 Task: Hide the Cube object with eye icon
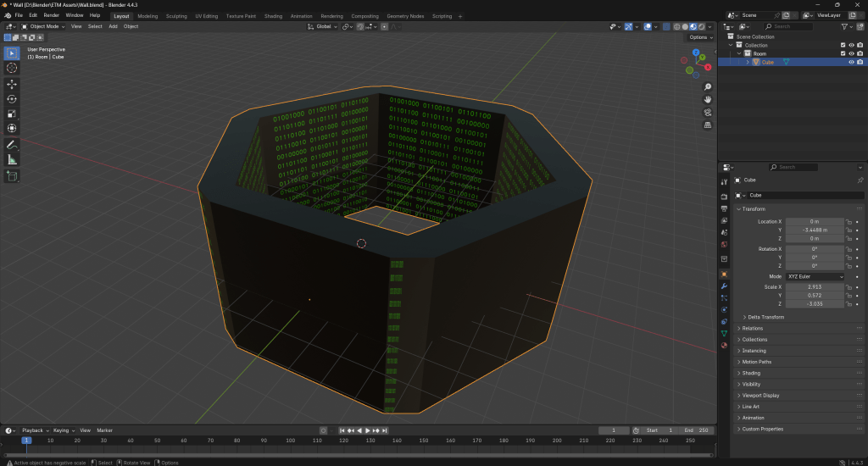pyautogui.click(x=850, y=62)
